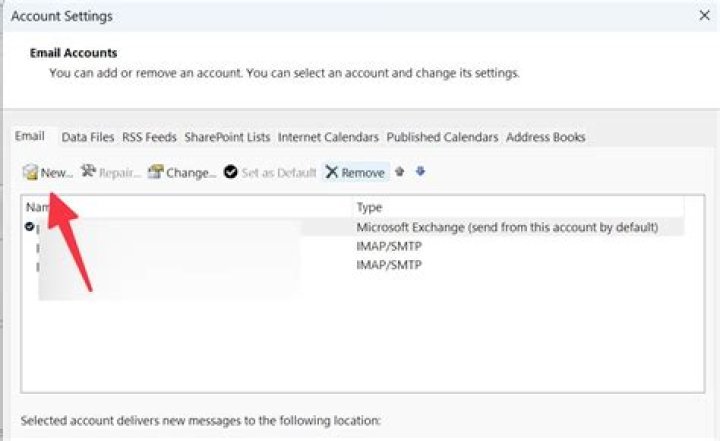Image resolution: width=720 pixels, height=441 pixels.
Task: Open the Published Calendars tab
Action: click(442, 137)
